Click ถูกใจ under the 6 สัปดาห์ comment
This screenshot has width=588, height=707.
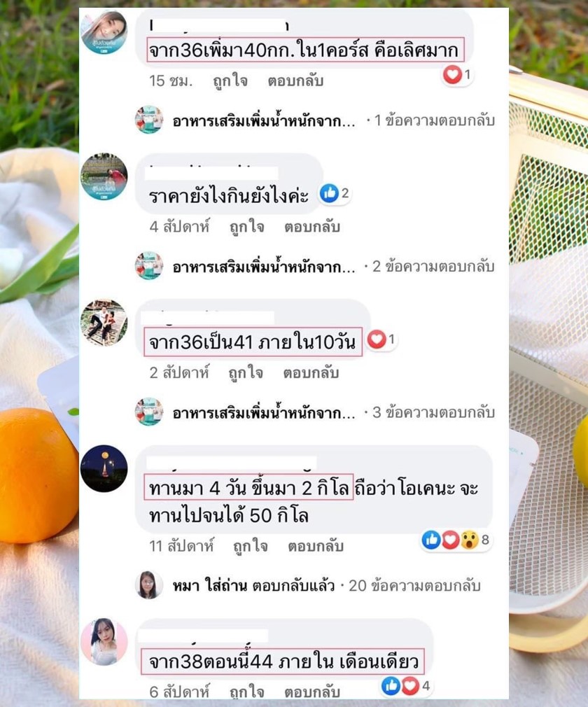[246, 691]
